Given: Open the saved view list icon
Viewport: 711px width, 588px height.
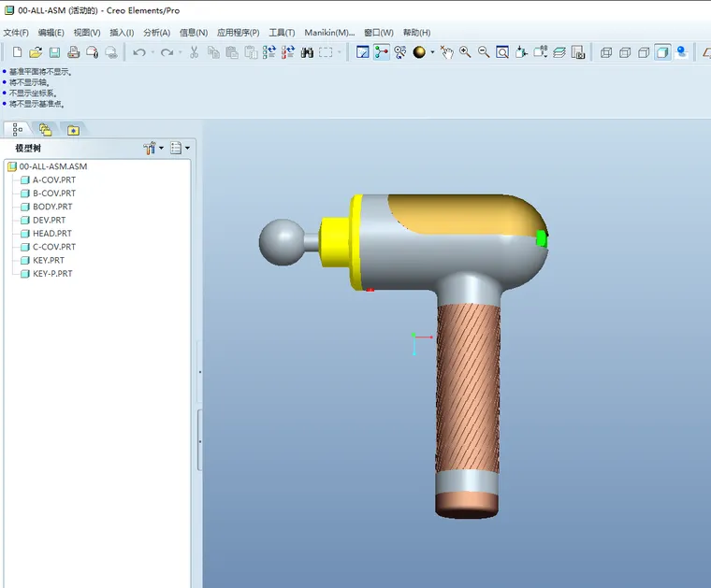Looking at the screenshot, I should pyautogui.click(x=540, y=52).
